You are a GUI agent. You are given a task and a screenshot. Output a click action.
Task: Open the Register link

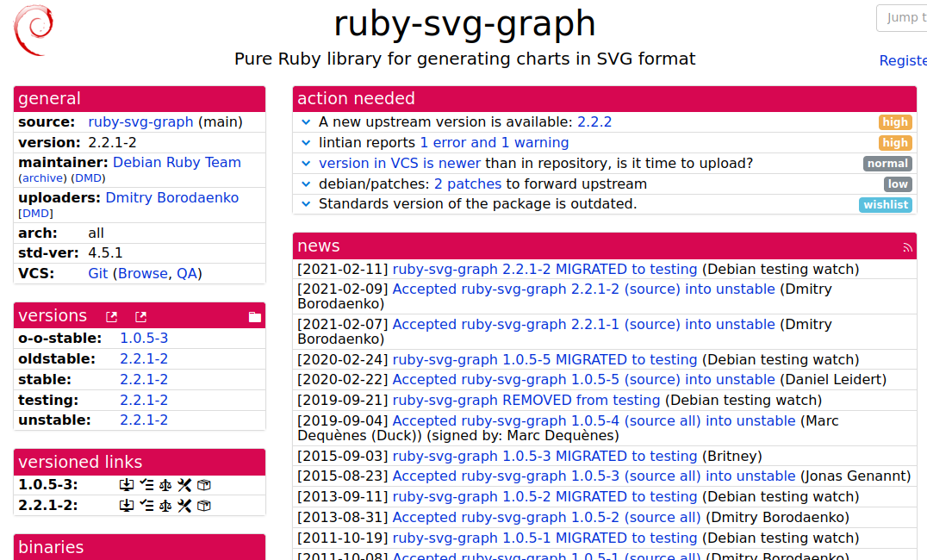(x=903, y=60)
